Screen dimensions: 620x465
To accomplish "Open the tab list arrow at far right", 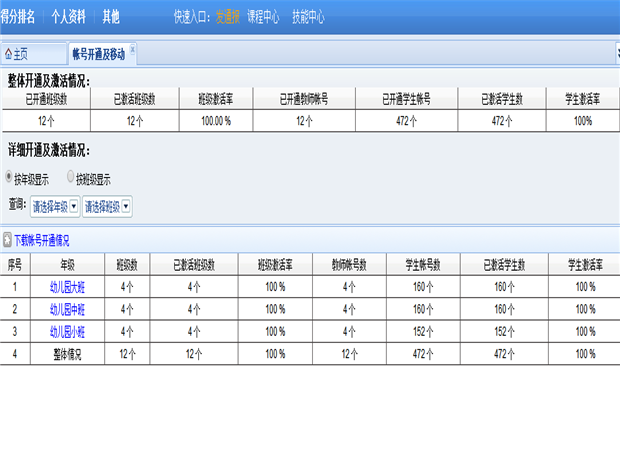I will pyautogui.click(x=614, y=52).
